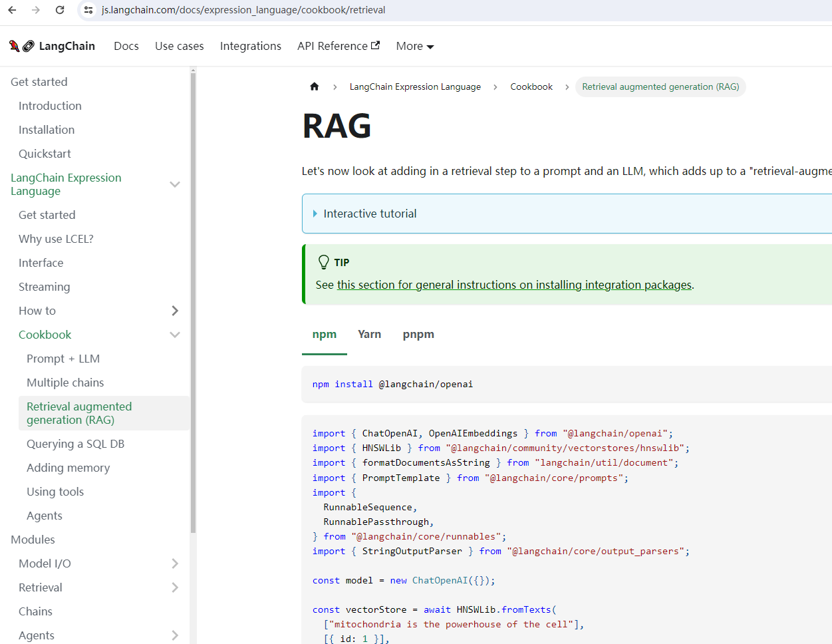This screenshot has width=832, height=644.
Task: Go to Querying a SQL DB page
Action: point(75,444)
